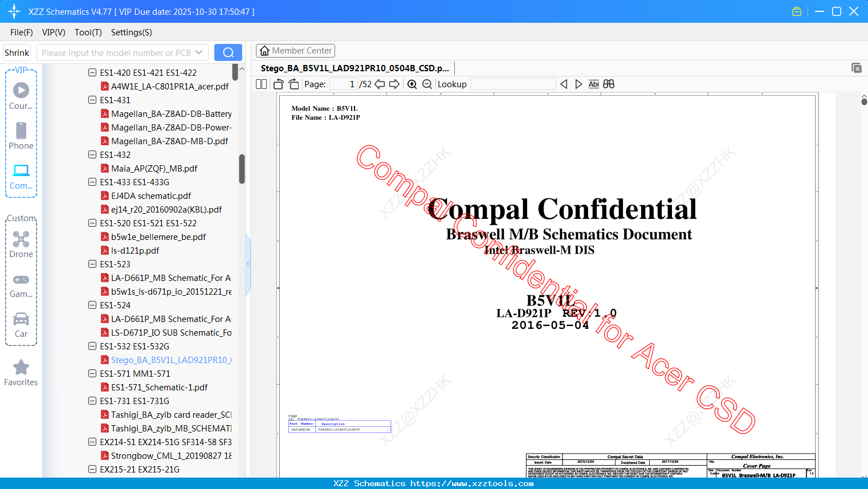Screen dimensions: 868x489
Task: Click the file tree vertical scrollbar thumb
Action: tap(242, 169)
